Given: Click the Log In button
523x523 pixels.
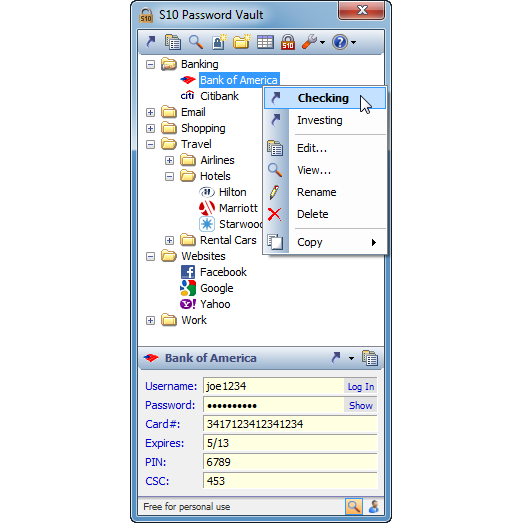Looking at the screenshot, I should pos(361,387).
